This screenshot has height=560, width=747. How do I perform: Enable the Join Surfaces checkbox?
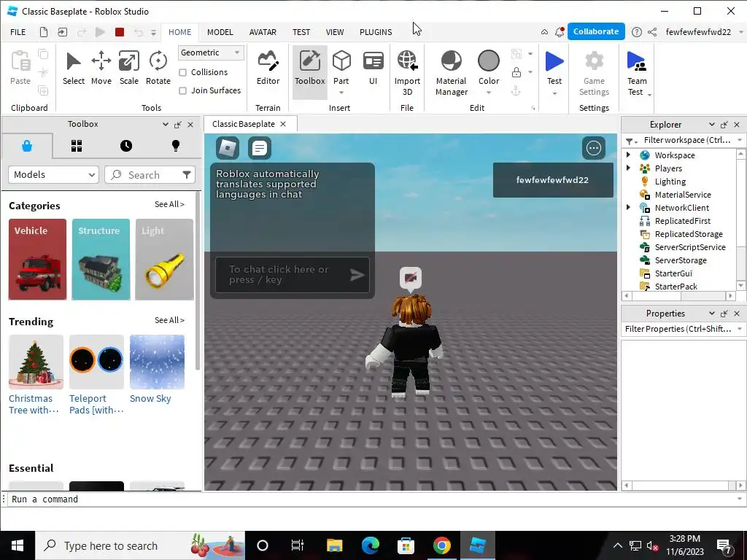(182, 90)
